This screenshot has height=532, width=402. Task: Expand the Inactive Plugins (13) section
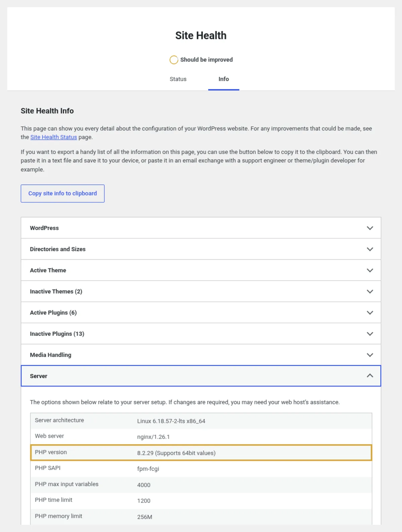pos(201,334)
